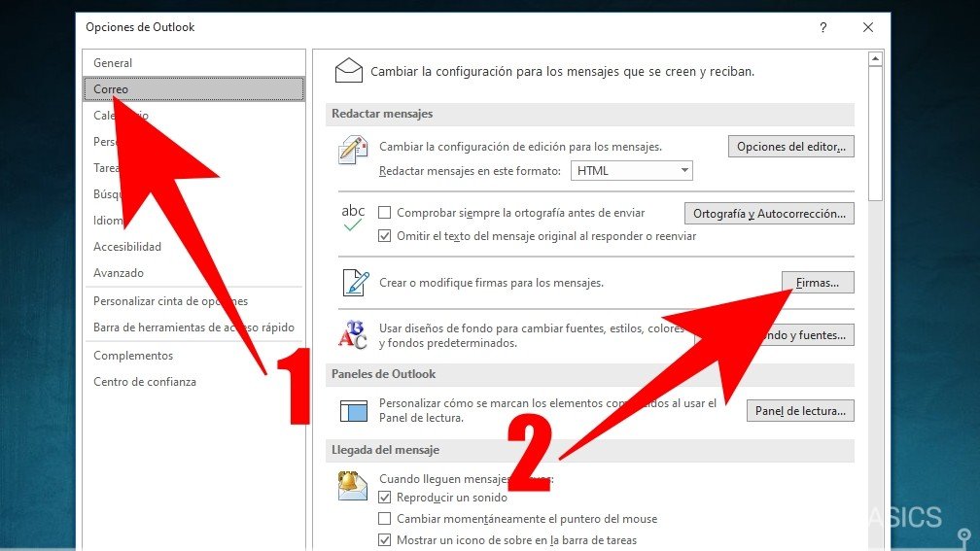The height and width of the screenshot is (551, 980).
Task: Click the Panel de lectura button
Action: pos(800,411)
